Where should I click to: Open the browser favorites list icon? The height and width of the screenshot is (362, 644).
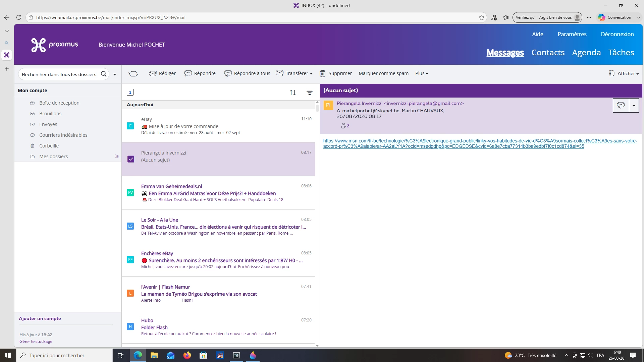pos(506,17)
